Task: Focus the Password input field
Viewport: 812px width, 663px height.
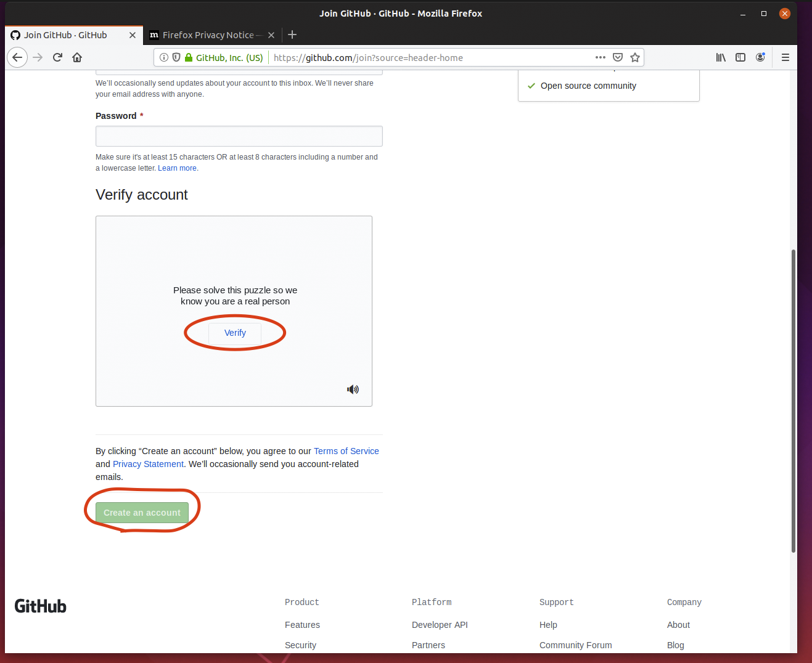Action: tap(239, 136)
